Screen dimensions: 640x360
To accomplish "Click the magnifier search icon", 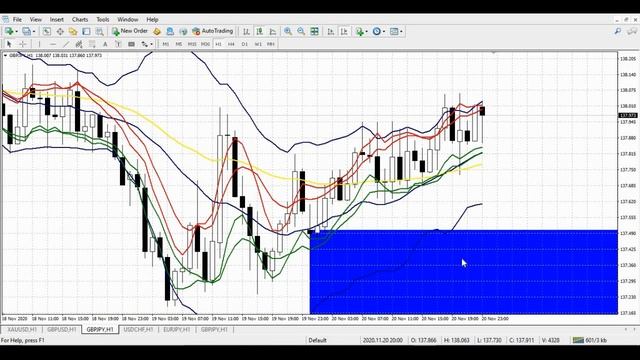I will point(618,31).
